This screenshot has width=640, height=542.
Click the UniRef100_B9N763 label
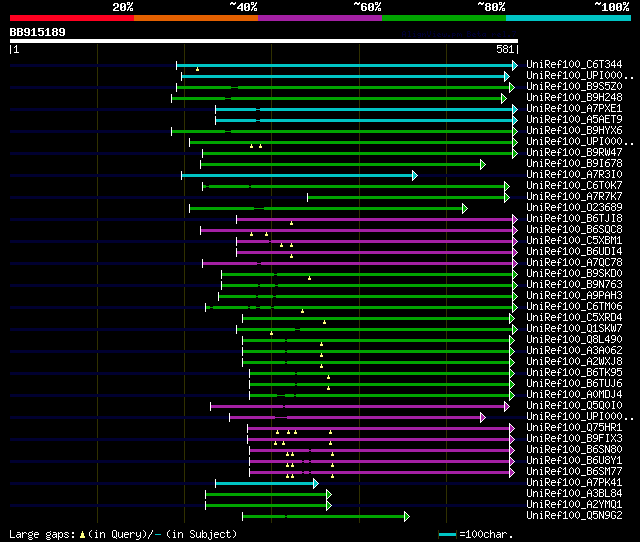click(574, 285)
